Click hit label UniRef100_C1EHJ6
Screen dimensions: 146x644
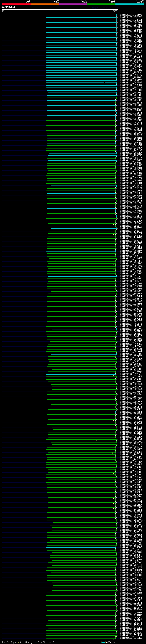(x=131, y=276)
